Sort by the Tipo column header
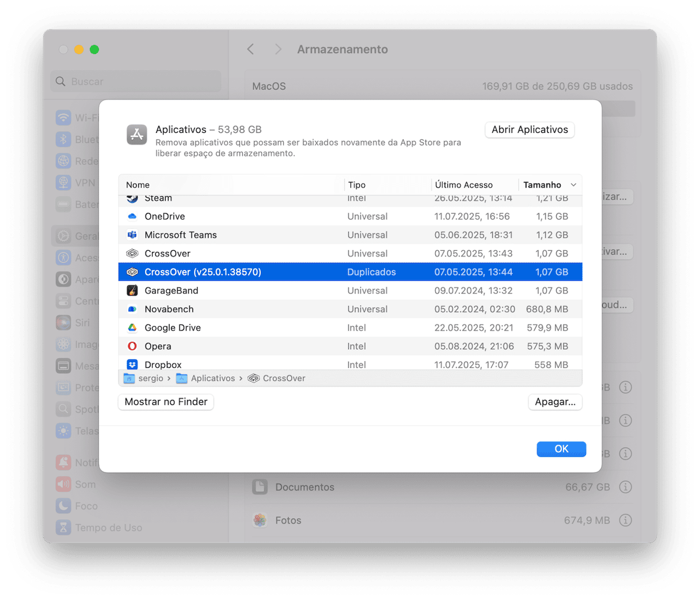Viewport: 700px width, 600px height. point(388,185)
